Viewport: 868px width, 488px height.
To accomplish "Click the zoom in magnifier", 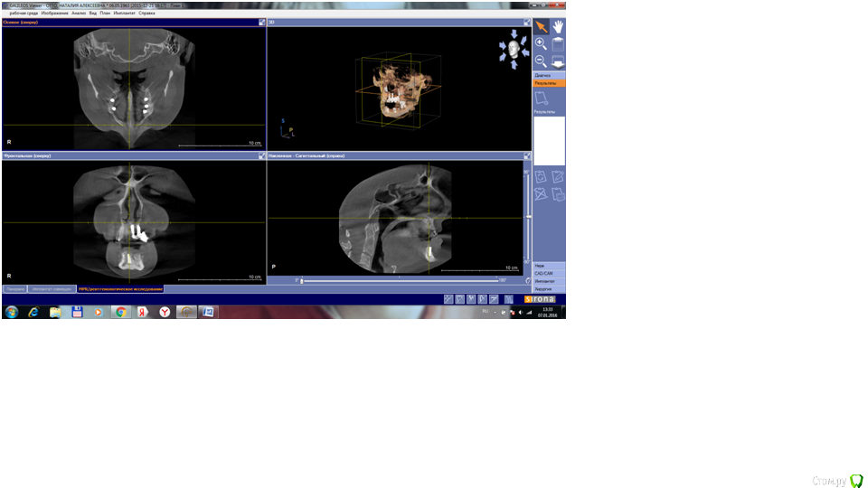I will pyautogui.click(x=541, y=43).
